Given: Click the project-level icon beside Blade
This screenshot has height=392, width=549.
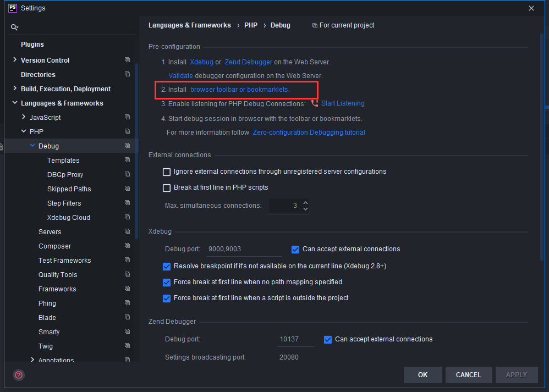Looking at the screenshot, I should (x=128, y=317).
